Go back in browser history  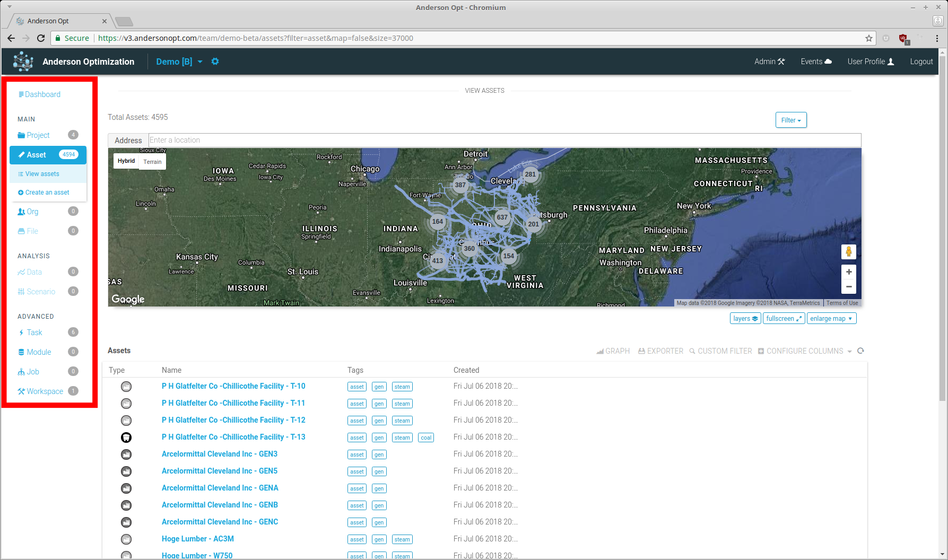point(11,38)
